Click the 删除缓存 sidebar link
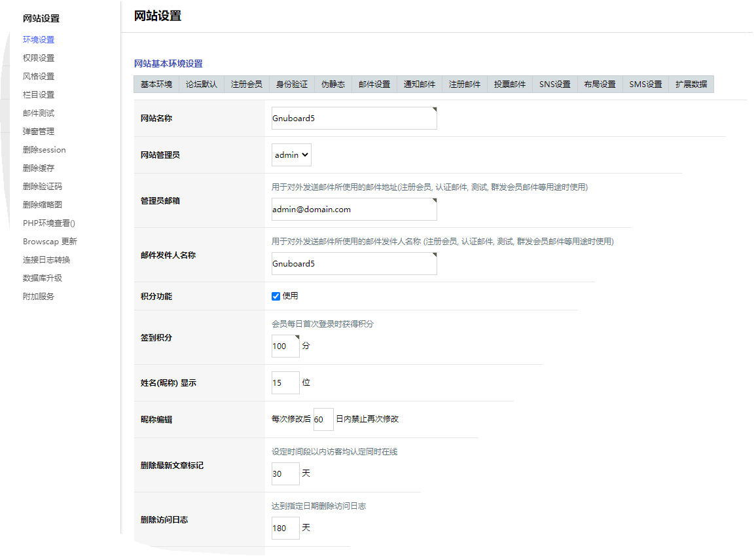Image resolution: width=756 pixels, height=556 pixels. 39,168
